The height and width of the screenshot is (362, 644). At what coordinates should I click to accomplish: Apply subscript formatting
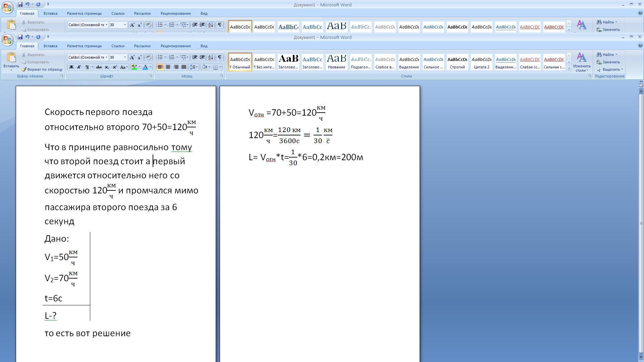coord(107,67)
